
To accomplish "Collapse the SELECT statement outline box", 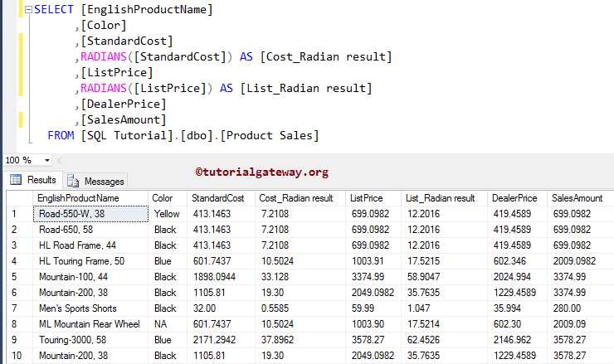I will pyautogui.click(x=28, y=10).
